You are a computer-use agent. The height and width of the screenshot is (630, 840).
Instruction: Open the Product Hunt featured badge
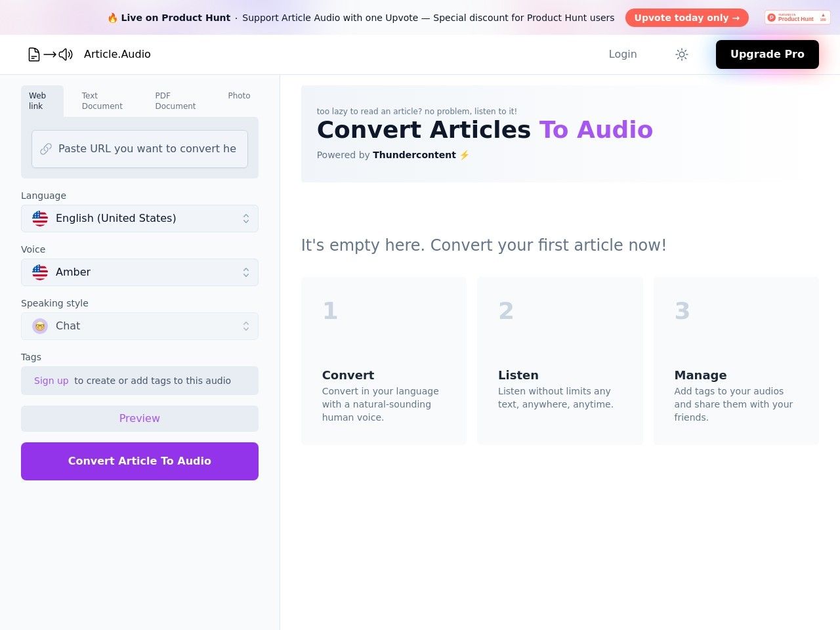pyautogui.click(x=797, y=18)
